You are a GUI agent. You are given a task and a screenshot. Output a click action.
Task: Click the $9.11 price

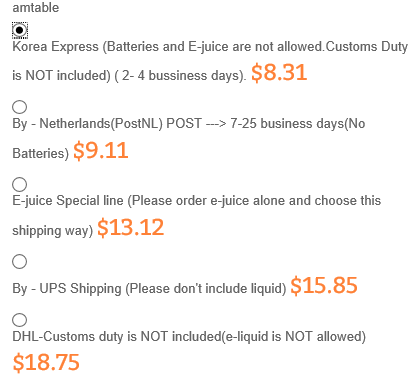(x=101, y=150)
